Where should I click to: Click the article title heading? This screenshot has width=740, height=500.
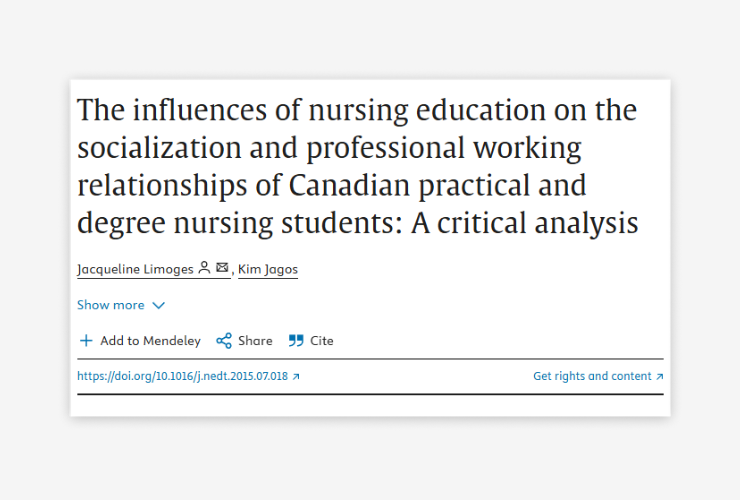358,166
